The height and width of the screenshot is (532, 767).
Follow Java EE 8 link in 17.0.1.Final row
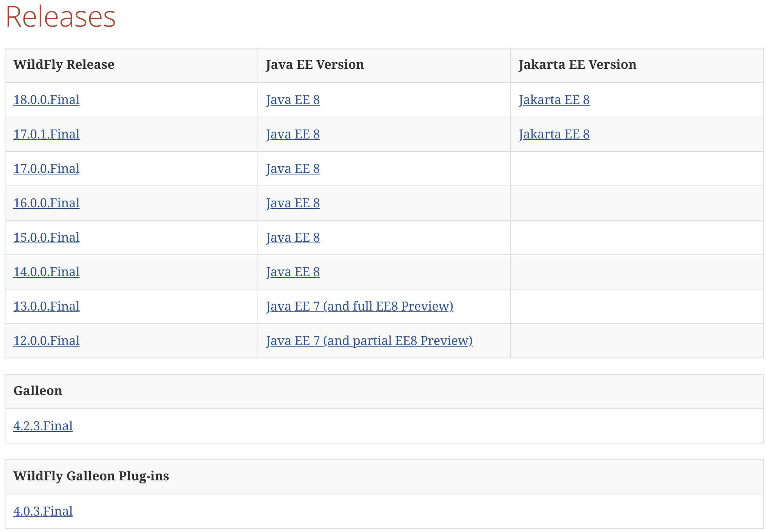(293, 134)
